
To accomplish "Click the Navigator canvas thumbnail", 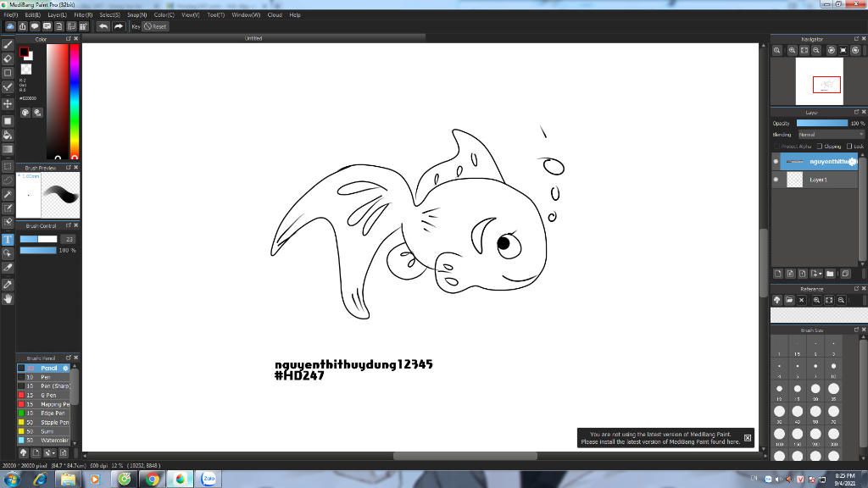I will [820, 81].
